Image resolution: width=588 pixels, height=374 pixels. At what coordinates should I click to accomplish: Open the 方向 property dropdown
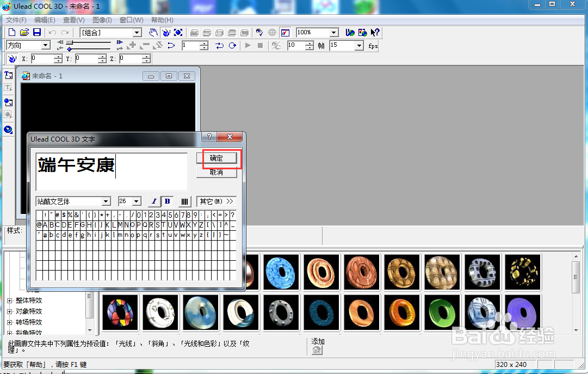(x=46, y=45)
